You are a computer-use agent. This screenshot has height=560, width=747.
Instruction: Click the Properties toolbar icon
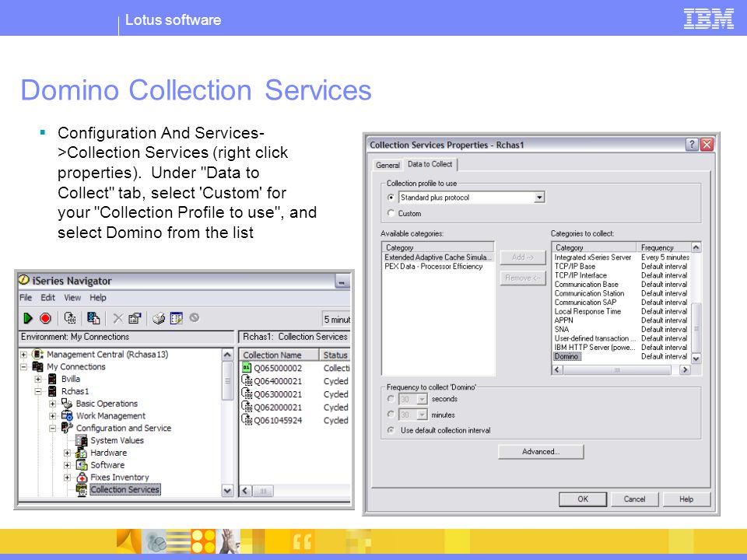[135, 318]
